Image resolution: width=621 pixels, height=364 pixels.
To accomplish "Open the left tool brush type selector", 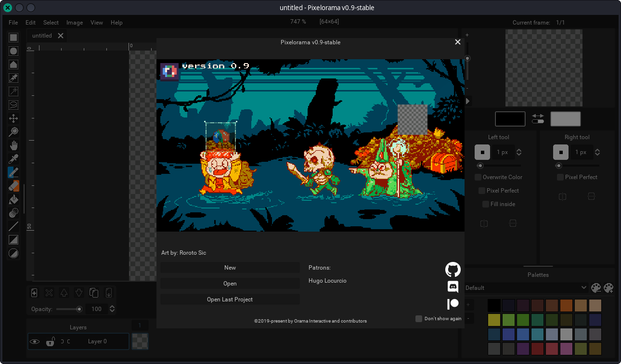I will tap(482, 152).
